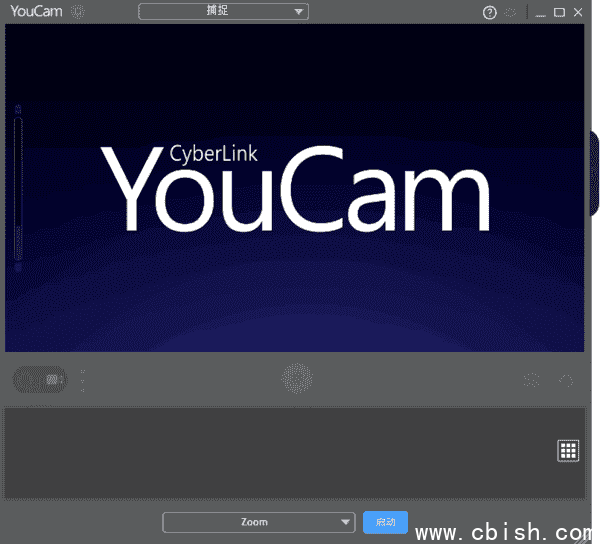
Task: Open the faint settings gear icon
Action: tap(510, 13)
